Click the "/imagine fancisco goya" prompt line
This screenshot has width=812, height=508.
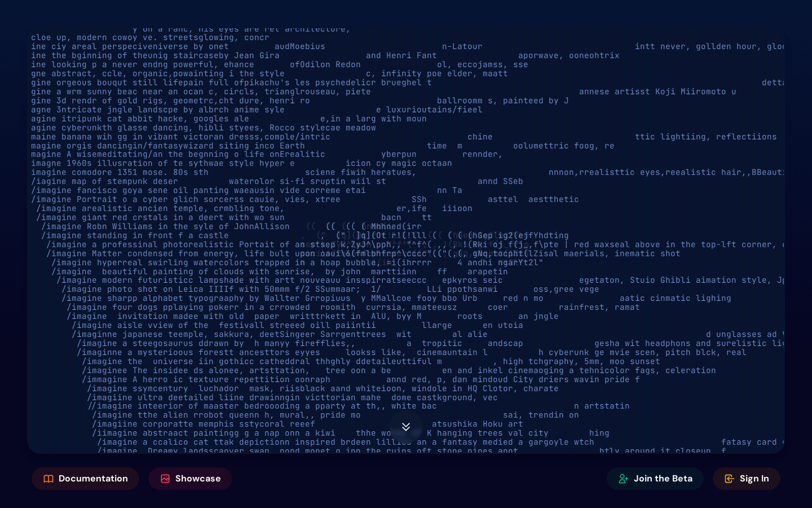tap(246, 190)
